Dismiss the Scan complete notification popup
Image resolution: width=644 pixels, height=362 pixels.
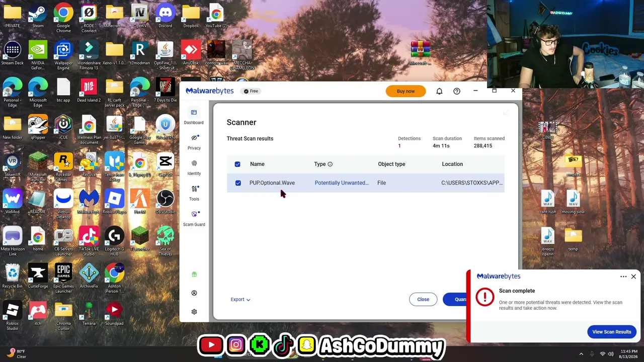[x=633, y=276]
